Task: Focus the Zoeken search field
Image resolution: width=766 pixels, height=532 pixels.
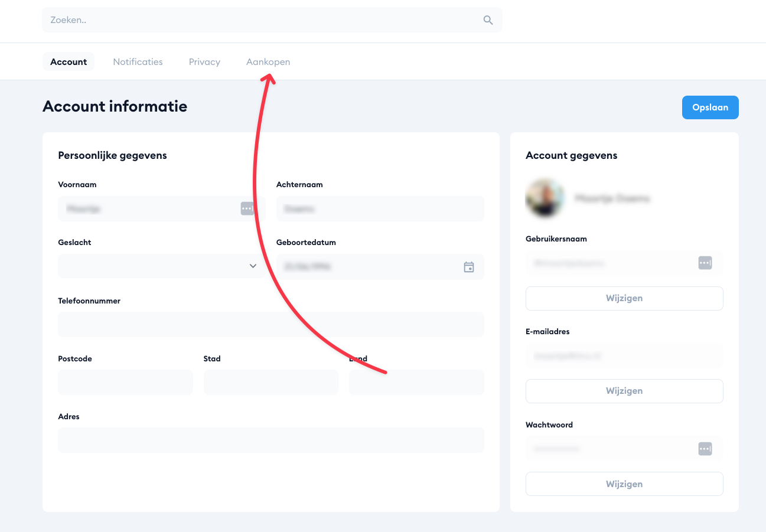Action: [x=260, y=20]
